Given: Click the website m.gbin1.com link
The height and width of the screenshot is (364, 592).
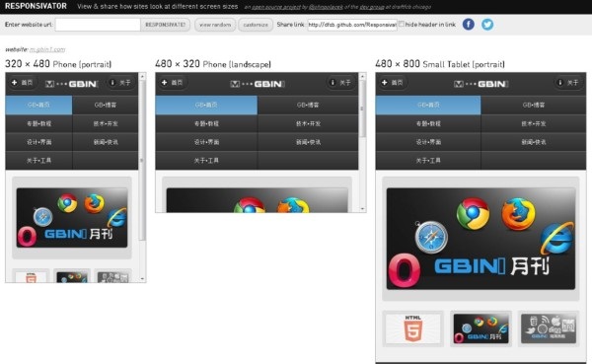Looking at the screenshot, I should pyautogui.click(x=47, y=49).
